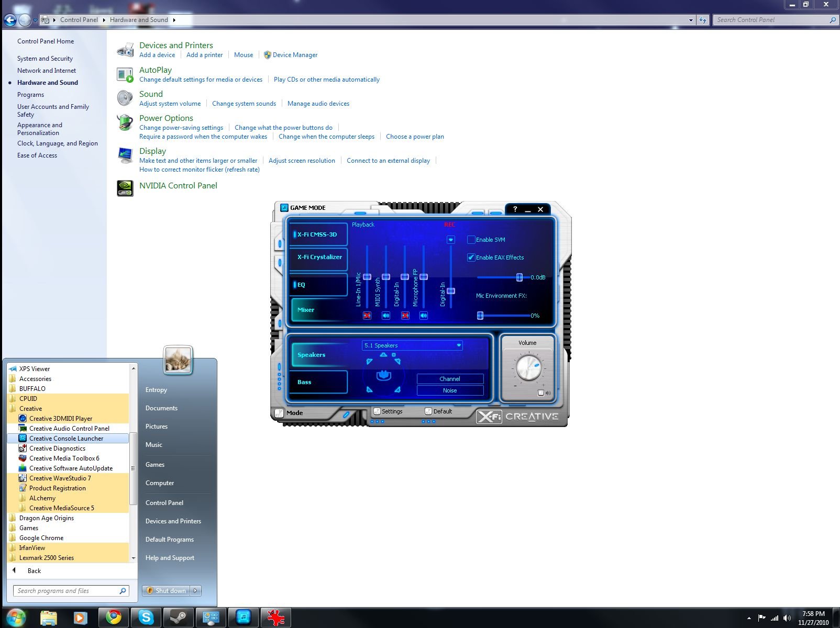
Task: Select the Mixer tab
Action: 318,310
